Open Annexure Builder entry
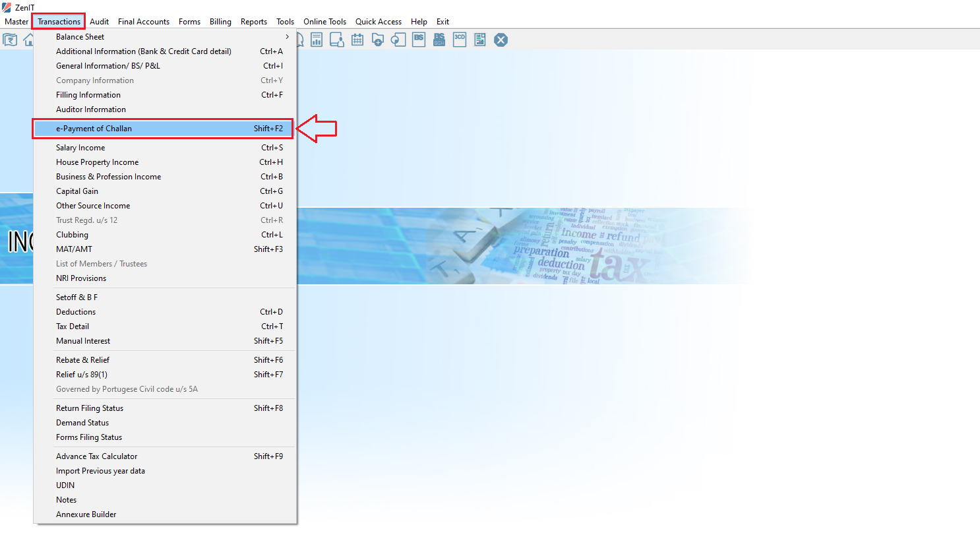Image resolution: width=980 pixels, height=558 pixels. [x=165, y=514]
